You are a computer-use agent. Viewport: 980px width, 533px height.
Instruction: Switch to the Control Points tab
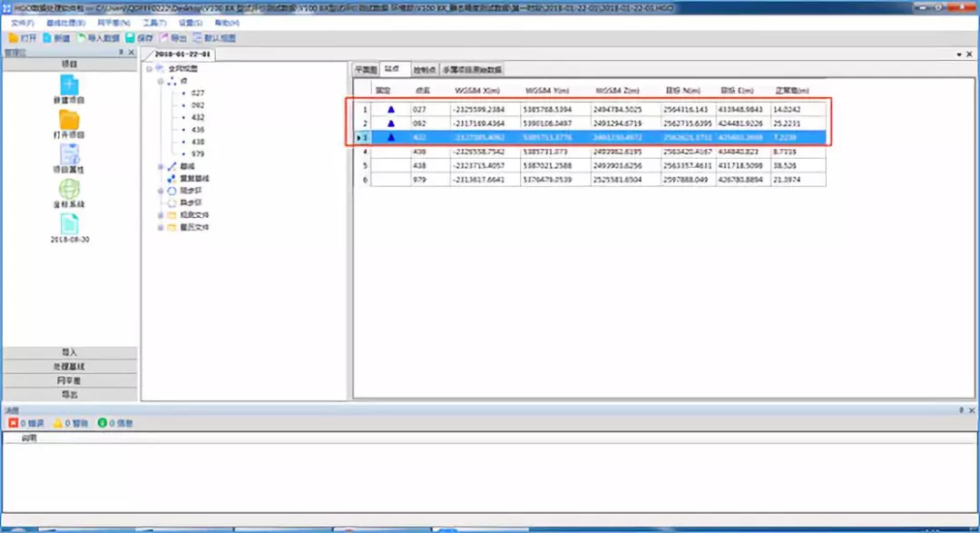[x=424, y=69]
